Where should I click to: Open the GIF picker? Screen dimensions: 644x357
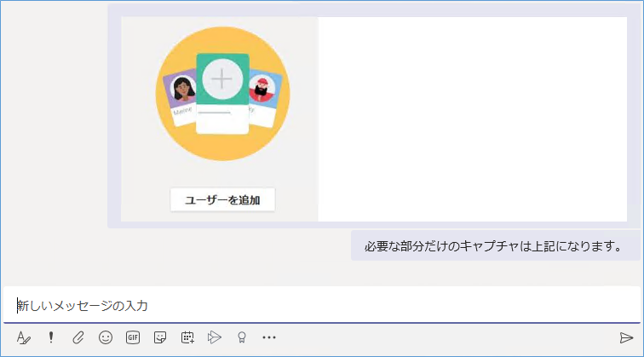point(133,337)
